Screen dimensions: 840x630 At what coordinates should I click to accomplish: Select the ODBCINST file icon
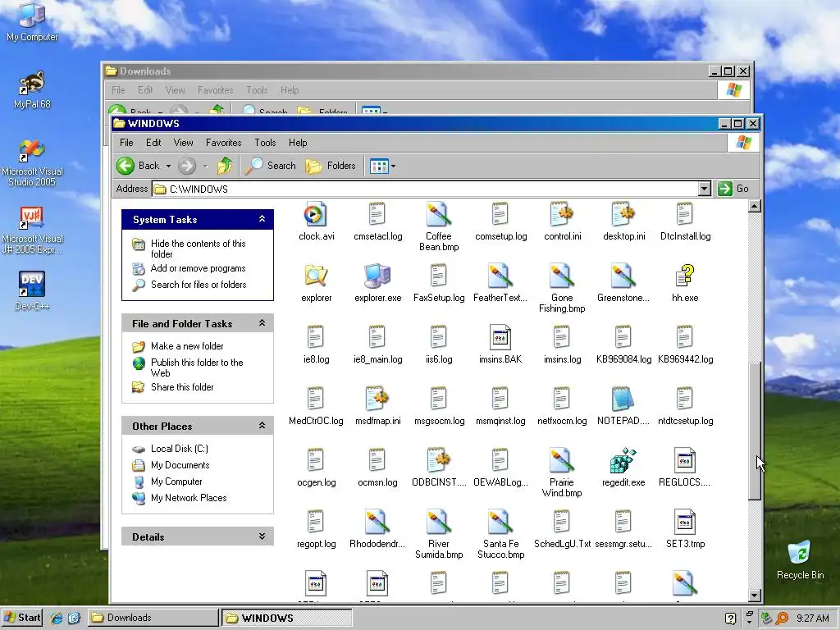439,460
